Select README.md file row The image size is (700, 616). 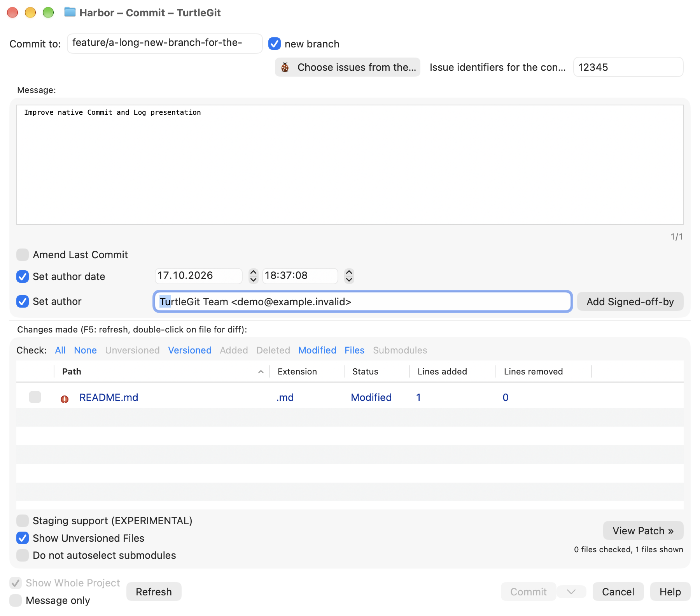[350, 397]
